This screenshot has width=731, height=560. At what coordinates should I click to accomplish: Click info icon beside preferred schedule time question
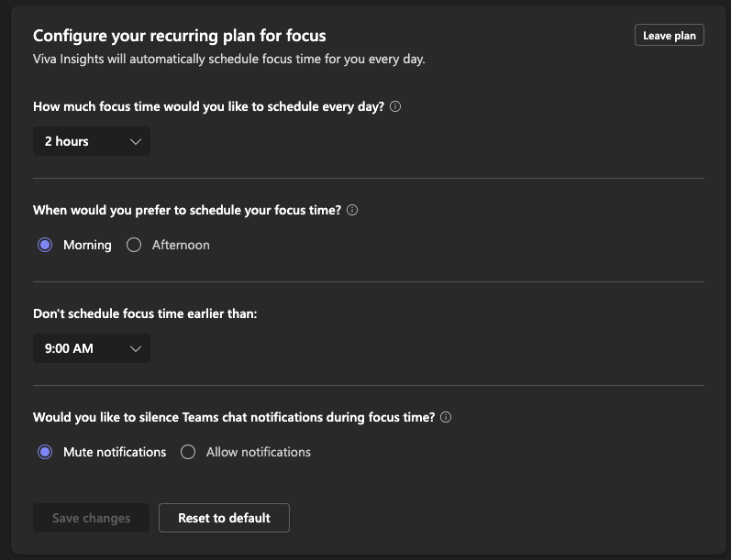[352, 210]
